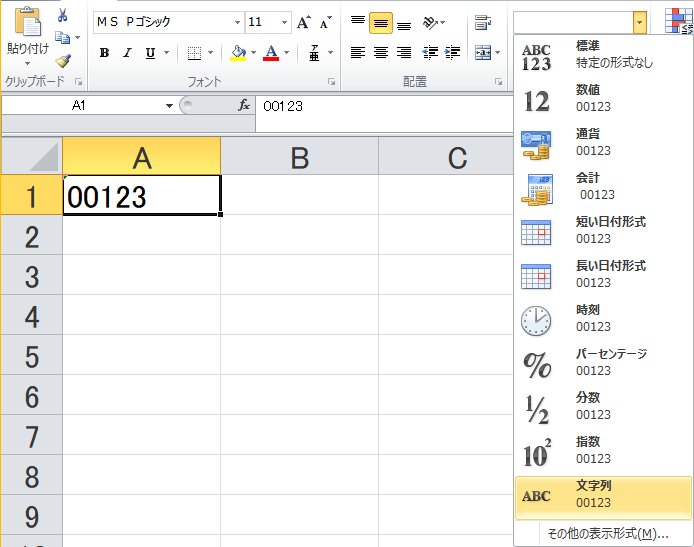The height and width of the screenshot is (547, 694).
Task: Click the Paste clipboard icon
Action: pos(27,21)
